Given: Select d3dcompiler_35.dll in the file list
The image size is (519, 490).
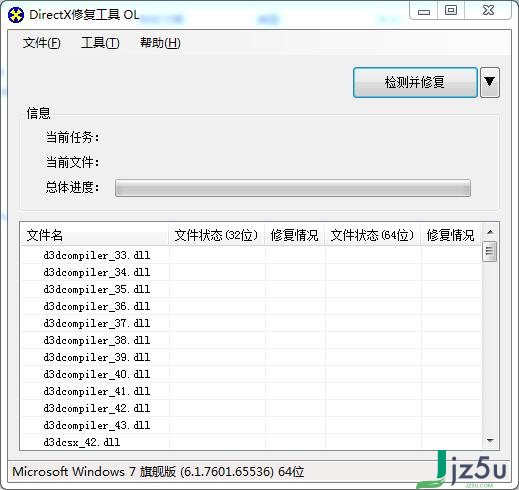Looking at the screenshot, I should [97, 289].
